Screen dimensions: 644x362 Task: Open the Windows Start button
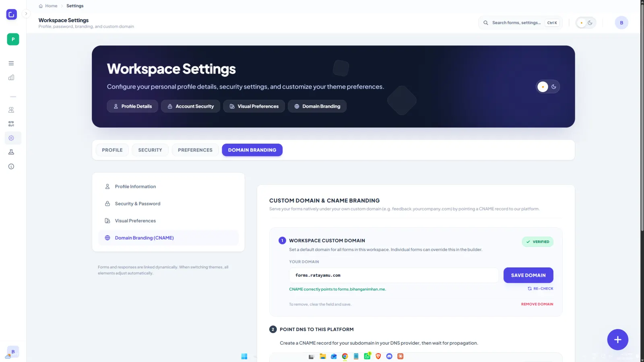pos(244,356)
